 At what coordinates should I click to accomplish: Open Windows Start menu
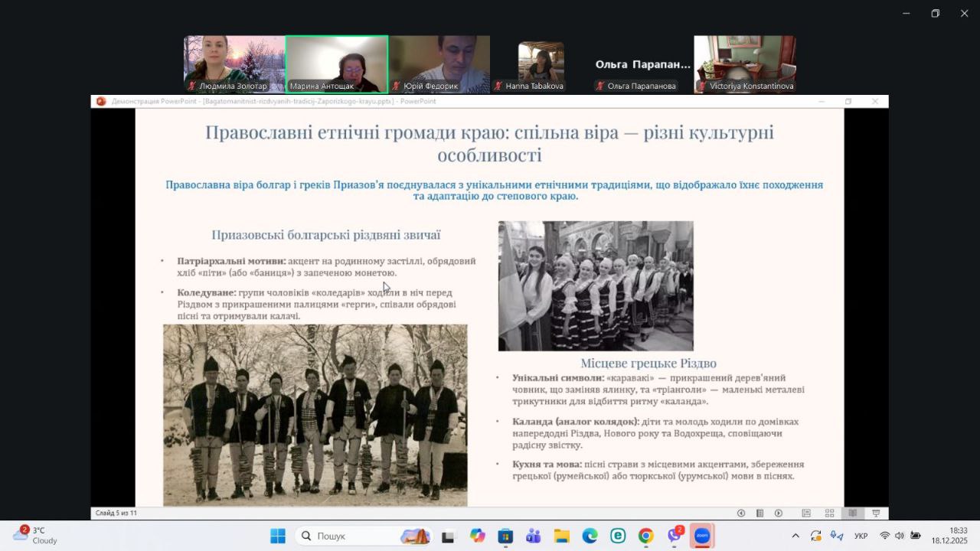[x=277, y=536]
